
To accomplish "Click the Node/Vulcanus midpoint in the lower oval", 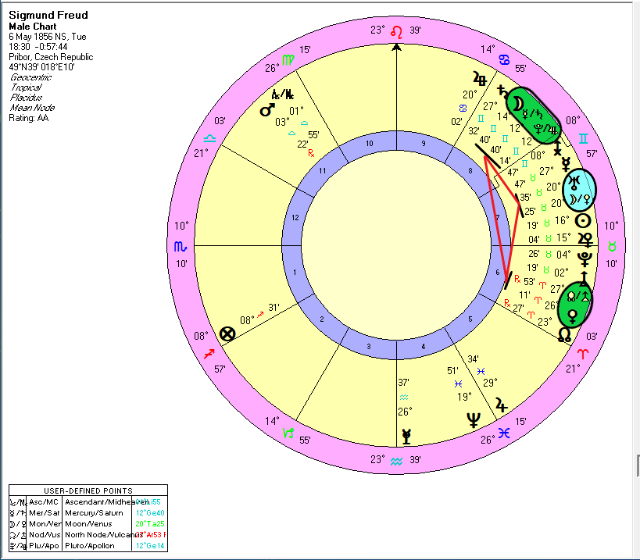I will point(579,297).
